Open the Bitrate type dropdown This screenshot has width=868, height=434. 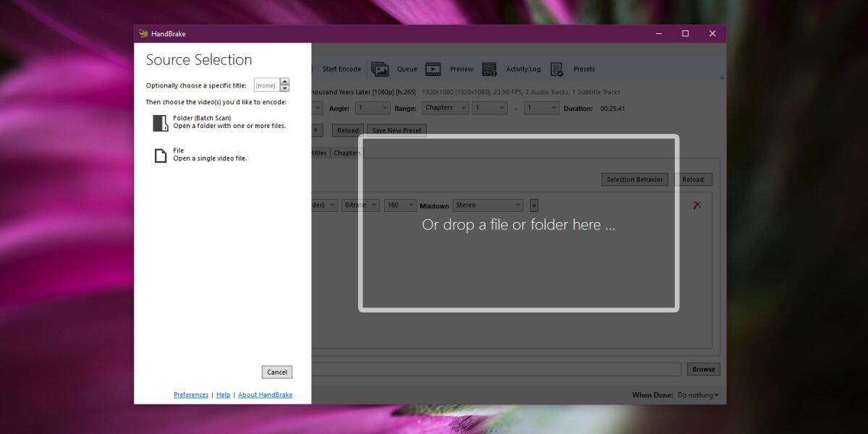coord(361,205)
